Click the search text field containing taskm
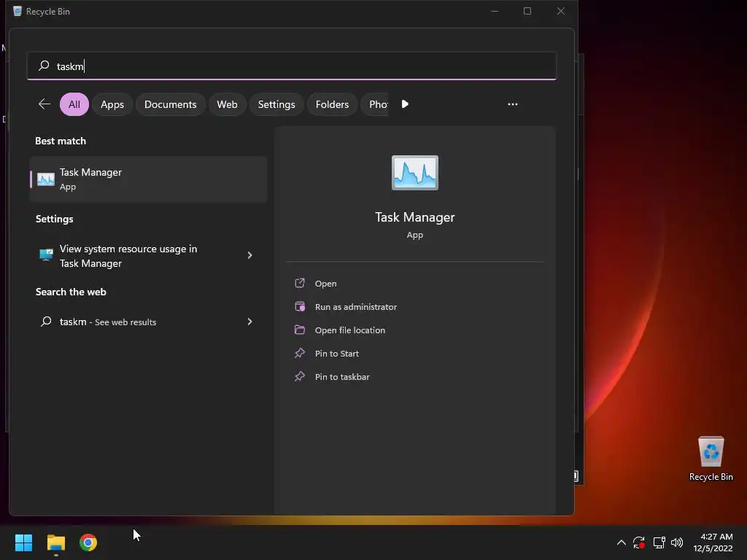 (292, 66)
